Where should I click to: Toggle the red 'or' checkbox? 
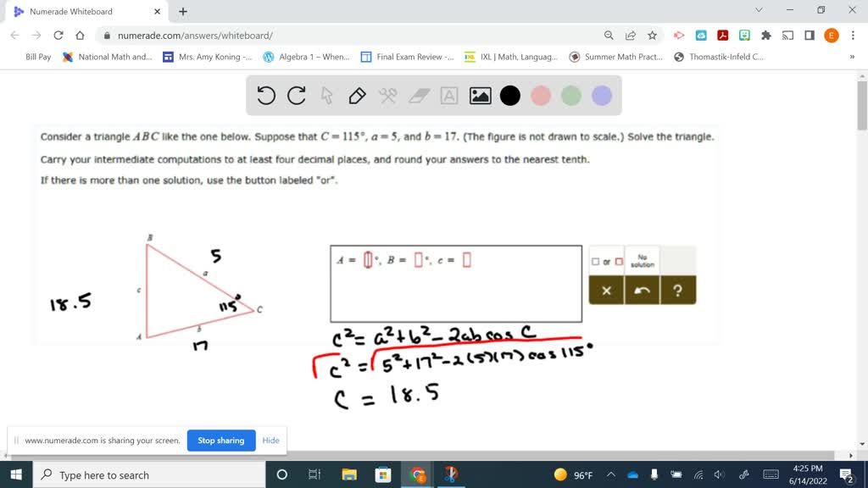click(x=619, y=261)
